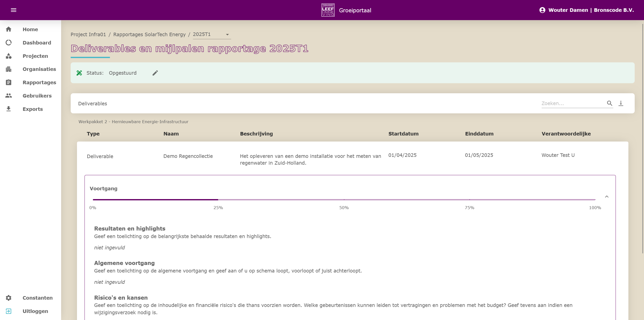Viewport: 644px width, 320px height.
Task: Click the 75% mark on progress slider
Action: coord(469,200)
